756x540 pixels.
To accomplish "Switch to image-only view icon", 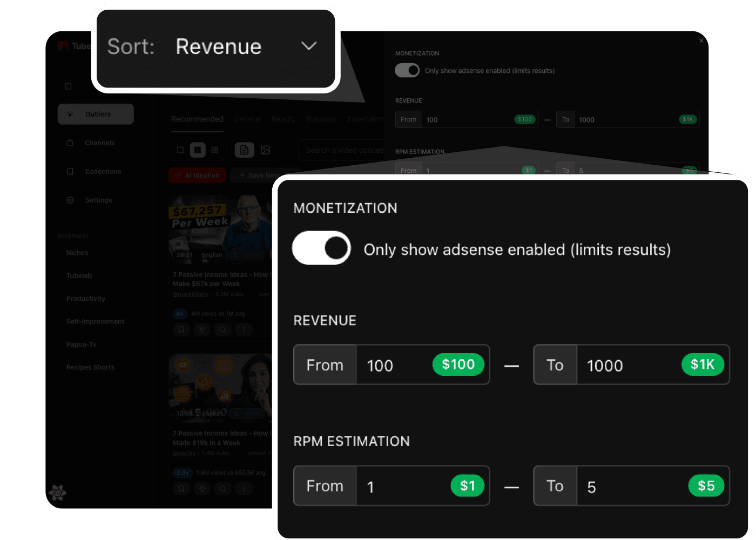I will pyautogui.click(x=266, y=150).
